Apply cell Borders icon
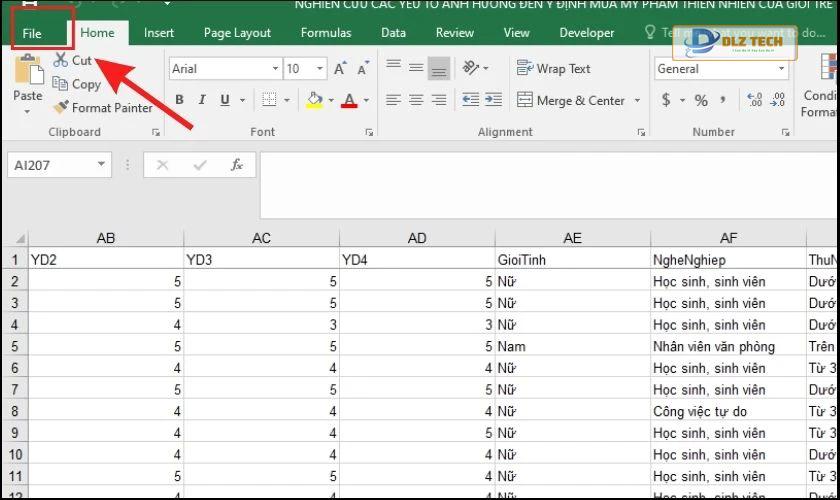 [269, 100]
